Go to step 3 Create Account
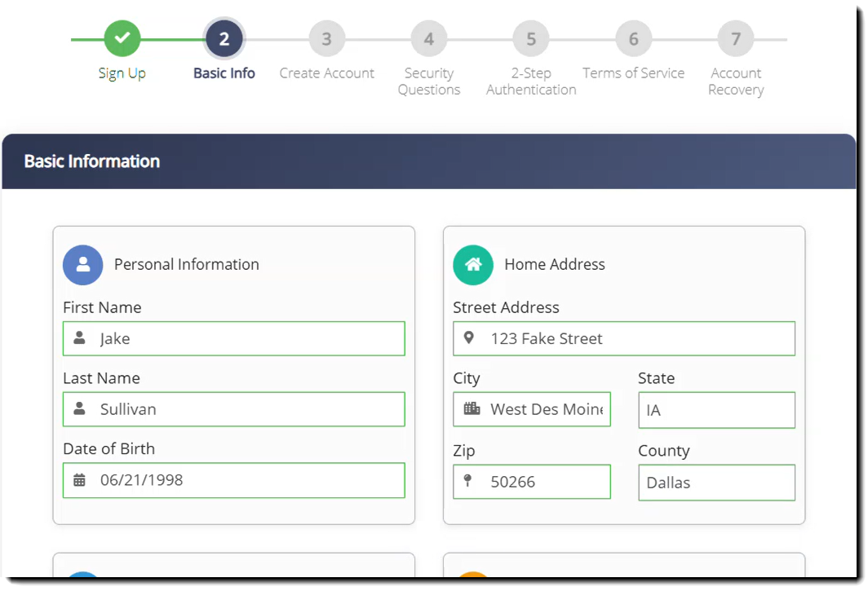The width and height of the screenshot is (868, 591). click(326, 38)
